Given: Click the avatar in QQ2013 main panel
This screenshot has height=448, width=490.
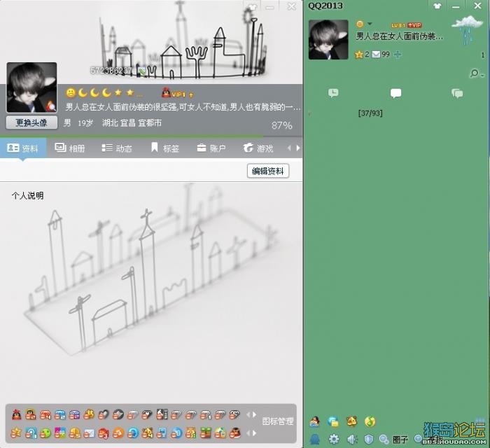Looking at the screenshot, I should click(328, 40).
